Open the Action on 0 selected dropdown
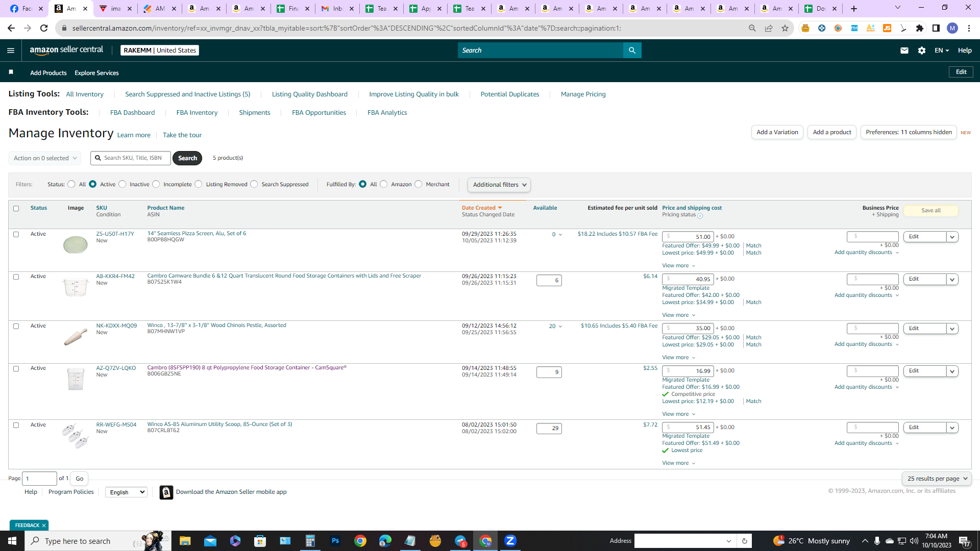Image resolution: width=980 pixels, height=551 pixels. (x=45, y=158)
